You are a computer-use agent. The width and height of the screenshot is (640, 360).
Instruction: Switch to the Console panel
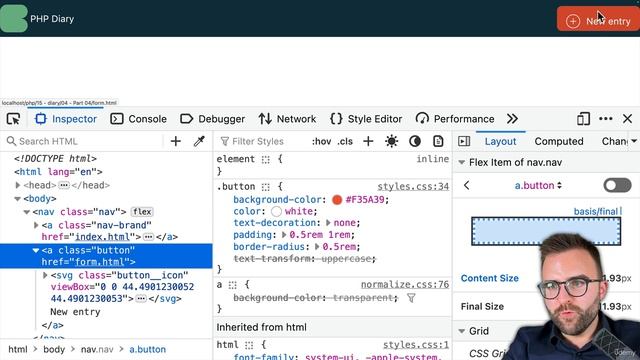tap(139, 119)
